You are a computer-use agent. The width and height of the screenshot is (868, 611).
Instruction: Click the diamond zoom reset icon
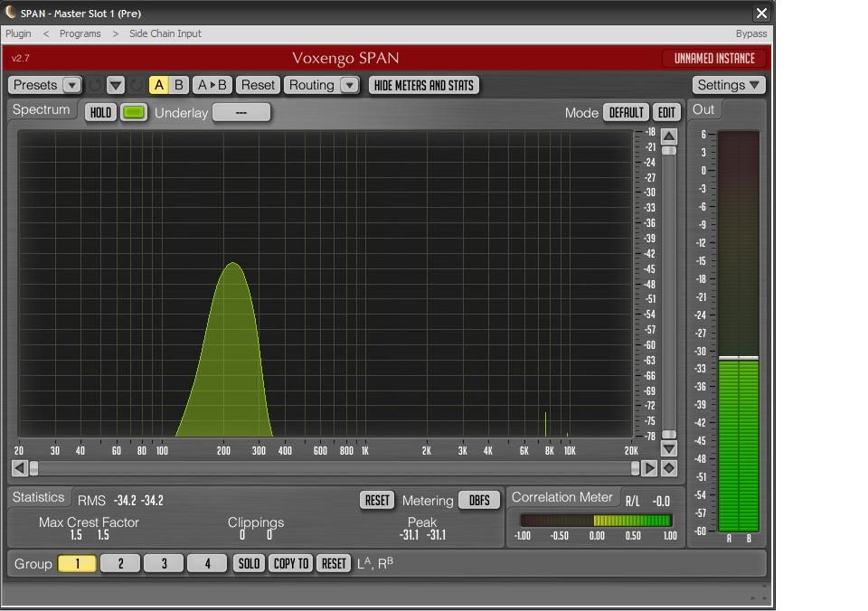[x=669, y=468]
